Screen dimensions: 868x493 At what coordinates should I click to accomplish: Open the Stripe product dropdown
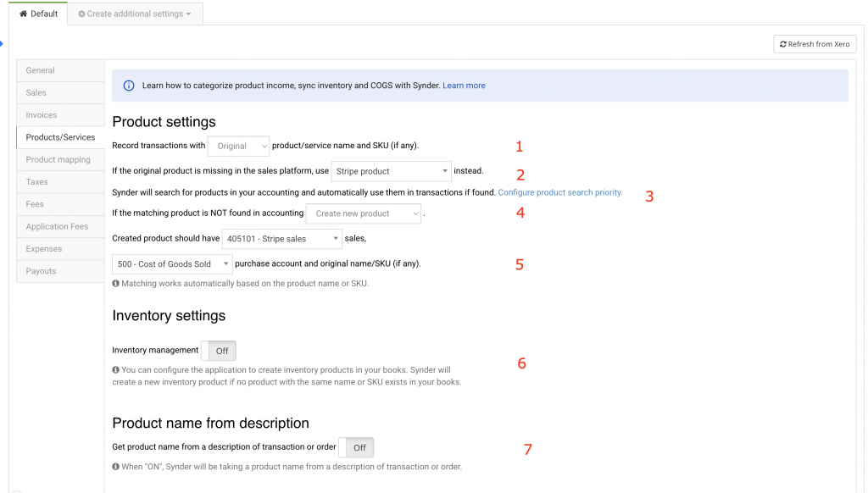coord(391,171)
